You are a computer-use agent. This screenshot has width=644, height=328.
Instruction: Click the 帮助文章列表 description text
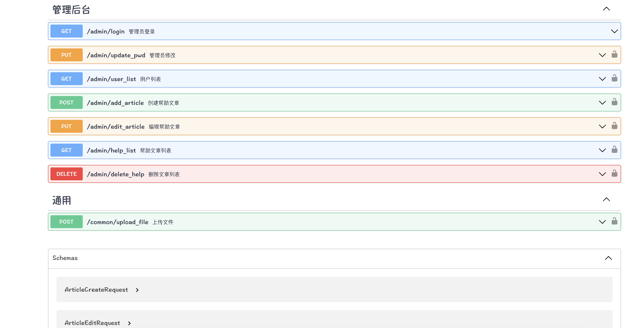156,150
